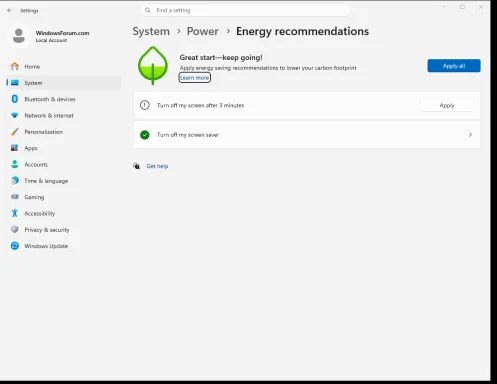Click the Local Account label
The image size is (497, 384).
pyautogui.click(x=51, y=40)
